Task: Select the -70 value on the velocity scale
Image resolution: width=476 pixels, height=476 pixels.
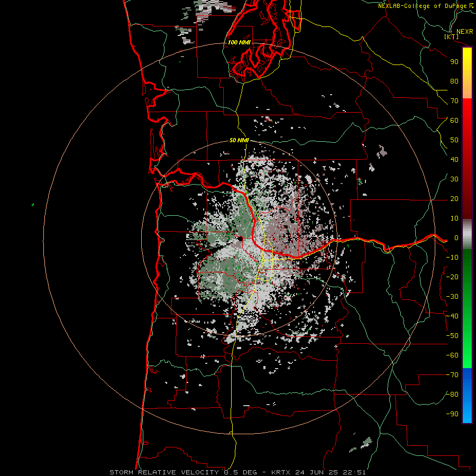Action: pos(452,375)
